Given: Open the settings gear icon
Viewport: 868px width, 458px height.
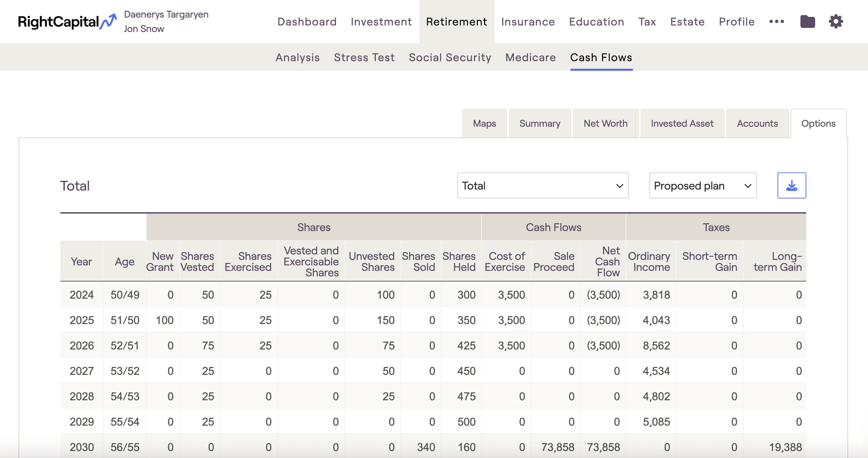Looking at the screenshot, I should coord(835,22).
